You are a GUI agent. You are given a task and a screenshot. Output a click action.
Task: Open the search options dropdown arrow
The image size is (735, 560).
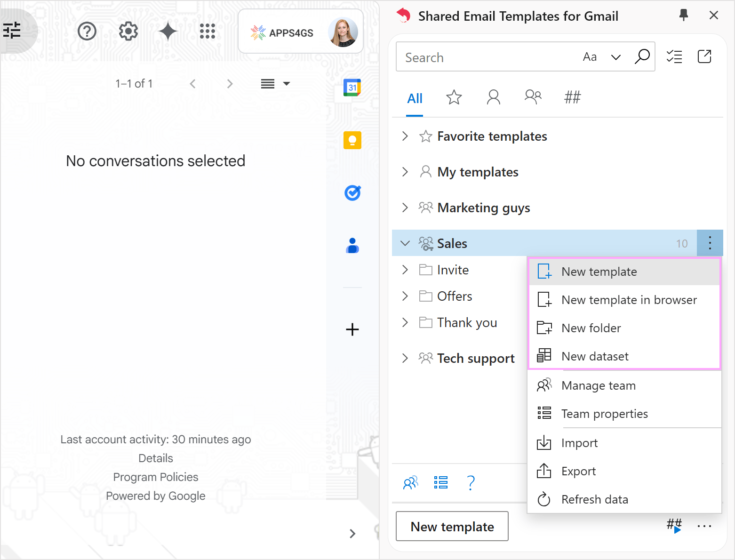point(615,57)
